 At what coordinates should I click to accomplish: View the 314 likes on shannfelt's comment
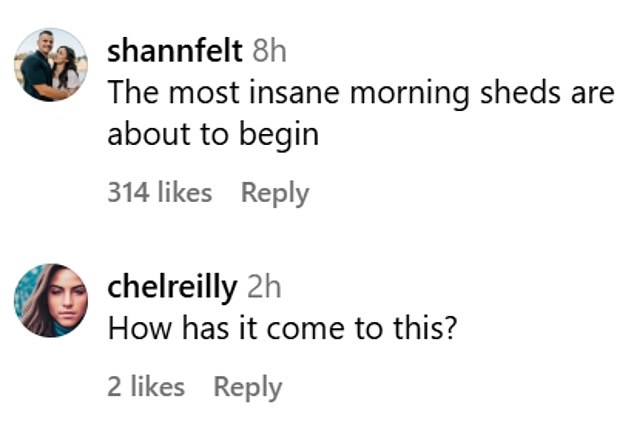tap(159, 192)
